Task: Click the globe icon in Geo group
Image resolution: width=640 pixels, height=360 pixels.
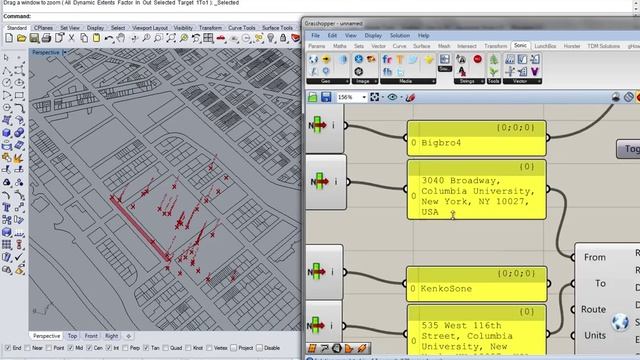Action: point(313,60)
